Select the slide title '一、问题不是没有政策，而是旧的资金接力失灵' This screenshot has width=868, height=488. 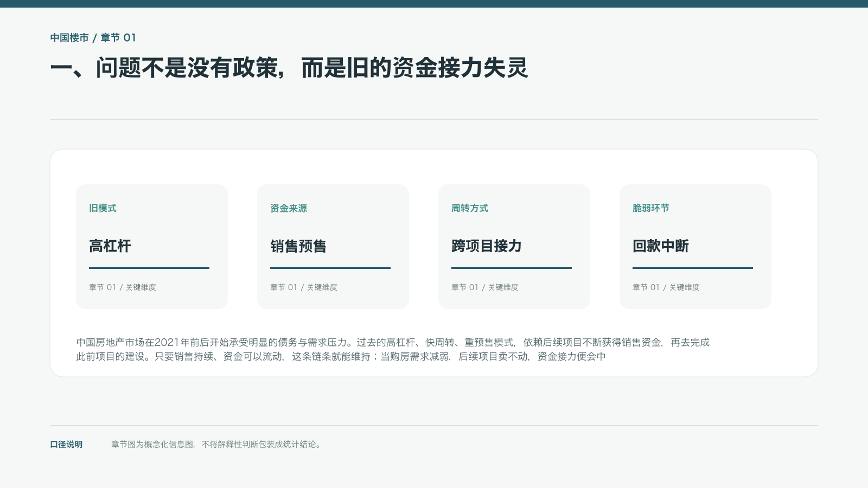coord(289,68)
